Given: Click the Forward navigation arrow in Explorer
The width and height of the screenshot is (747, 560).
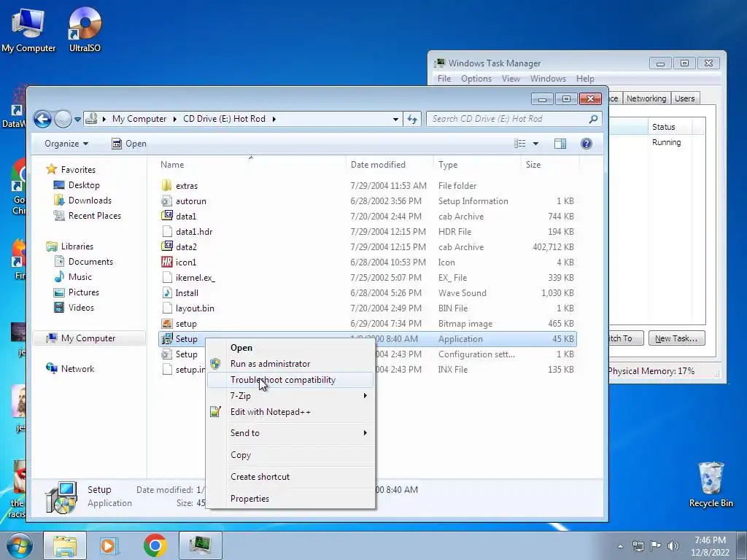Looking at the screenshot, I should (63, 119).
